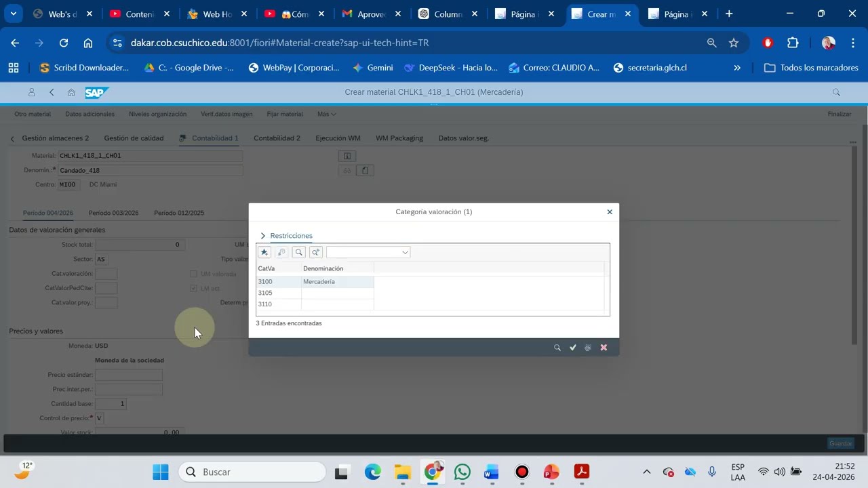Click Niveles organización toolbar button
Image resolution: width=868 pixels, height=488 pixels.
coord(157,114)
